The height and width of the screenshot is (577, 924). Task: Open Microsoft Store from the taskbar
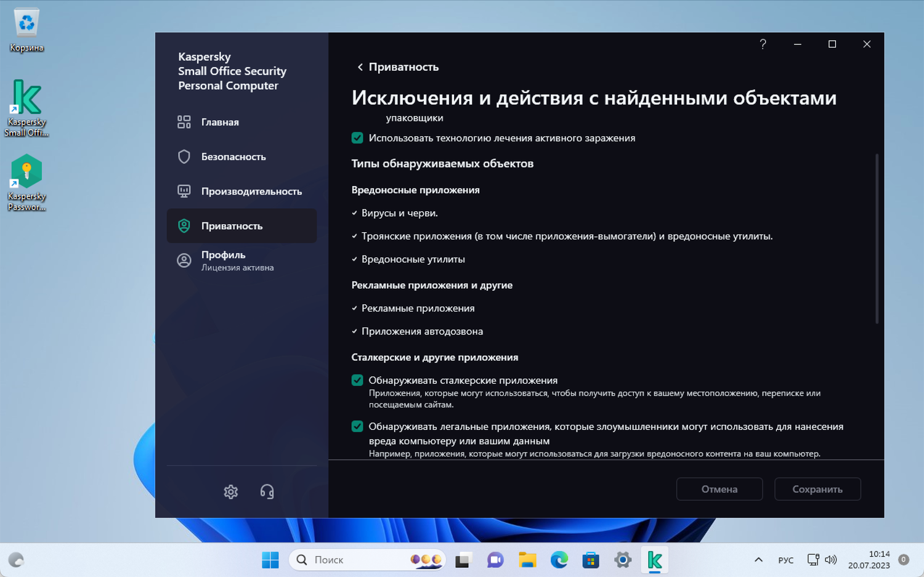(591, 560)
